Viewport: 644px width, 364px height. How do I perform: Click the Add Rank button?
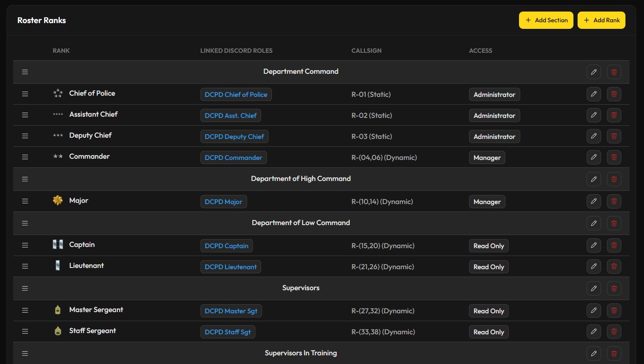601,20
